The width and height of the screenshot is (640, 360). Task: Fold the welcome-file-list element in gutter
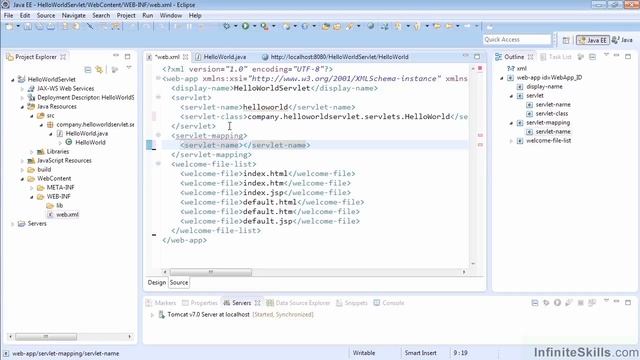158,164
